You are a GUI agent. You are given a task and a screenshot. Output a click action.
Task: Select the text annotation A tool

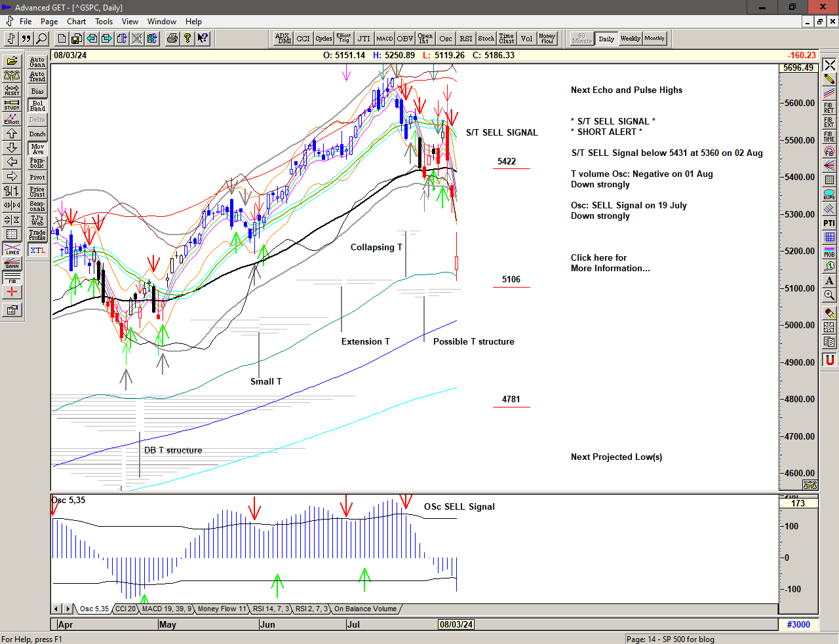[x=829, y=281]
